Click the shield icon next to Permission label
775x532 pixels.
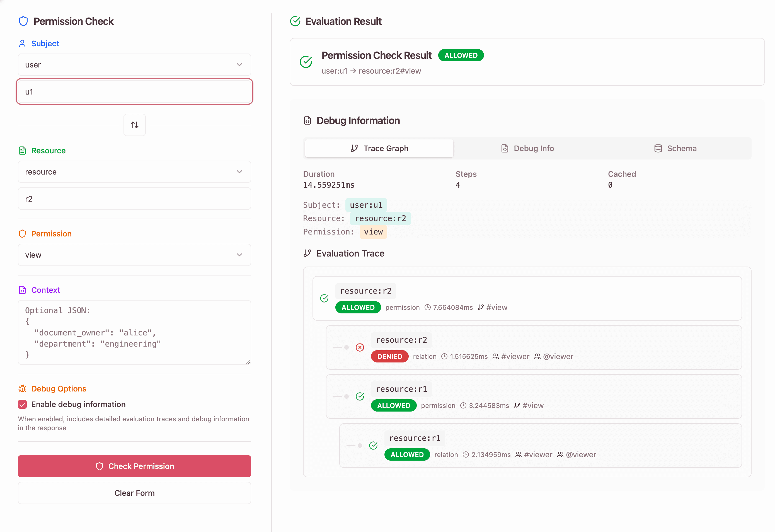pyautogui.click(x=22, y=233)
